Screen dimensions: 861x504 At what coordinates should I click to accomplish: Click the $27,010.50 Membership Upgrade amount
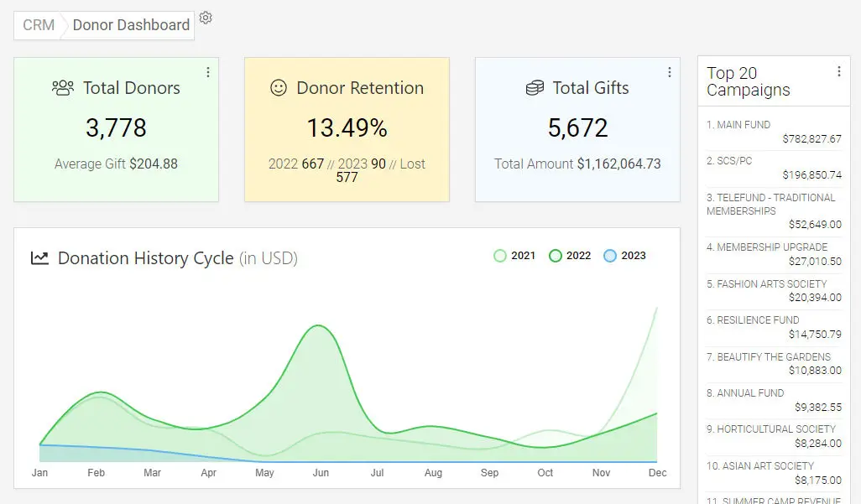tap(816, 262)
